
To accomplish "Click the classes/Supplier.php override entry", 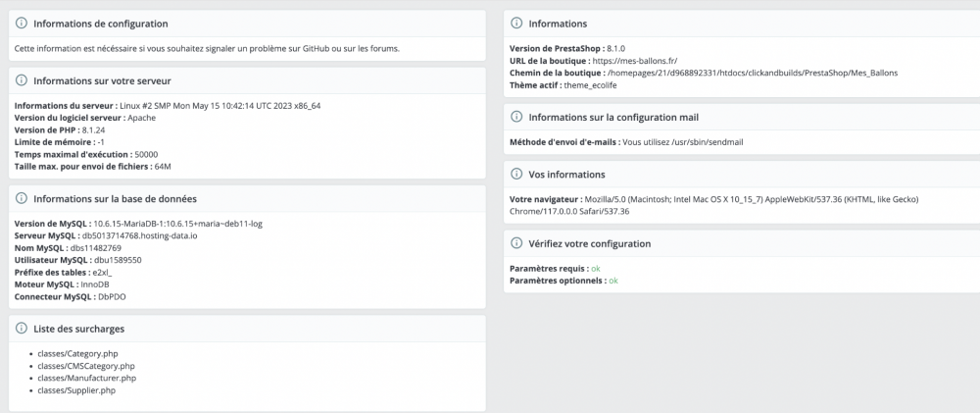I will pyautogui.click(x=76, y=390).
